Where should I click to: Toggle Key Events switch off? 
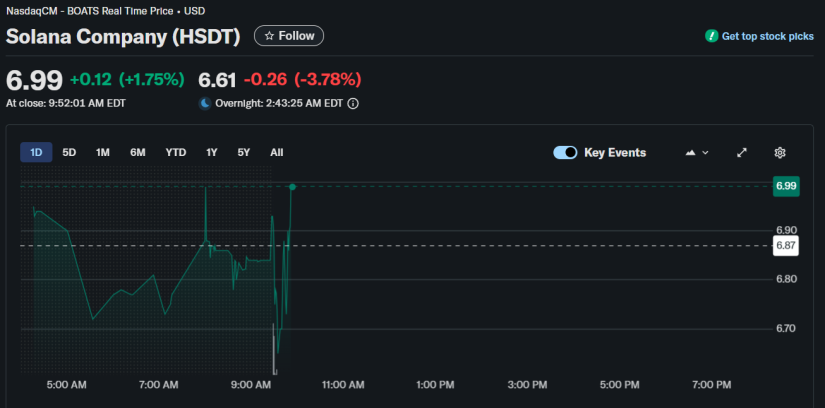click(565, 153)
